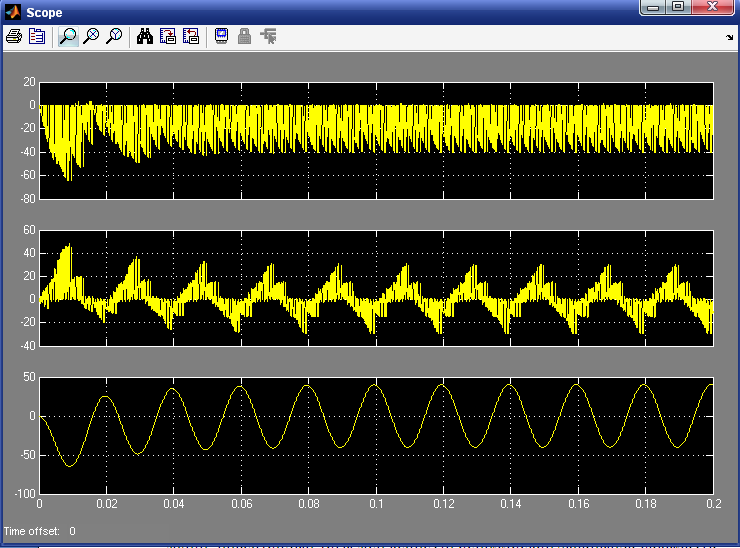This screenshot has width=740, height=548.
Task: Select the Zoom X-axis tool
Action: [x=91, y=36]
